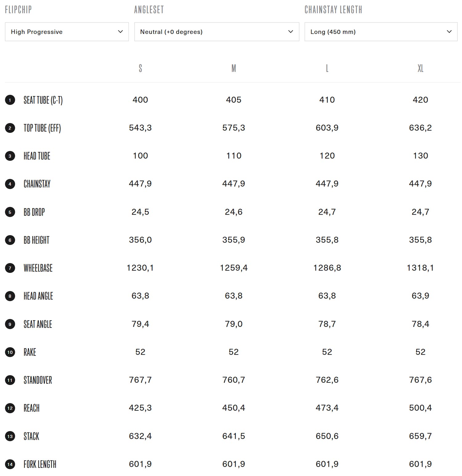
Task: Click the chevron arrow in Chainstay Length dropdown
Action: pos(449,32)
